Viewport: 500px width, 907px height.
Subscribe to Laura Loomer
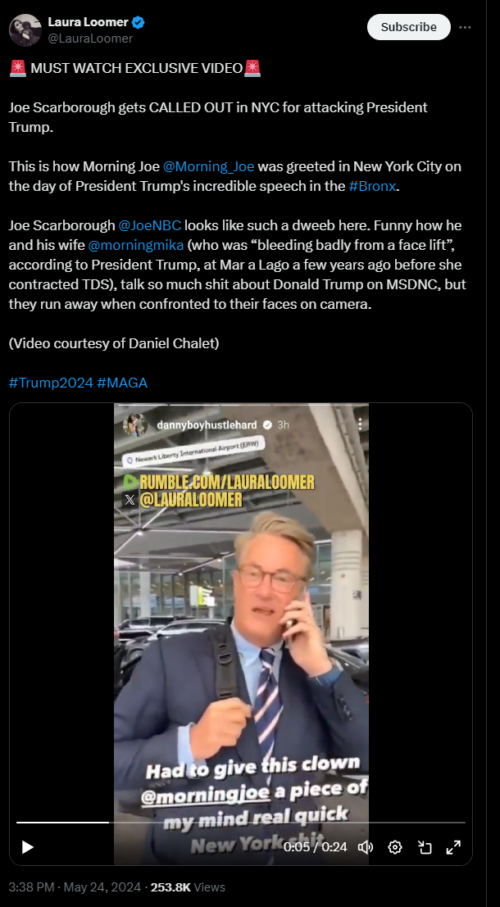[x=409, y=27]
